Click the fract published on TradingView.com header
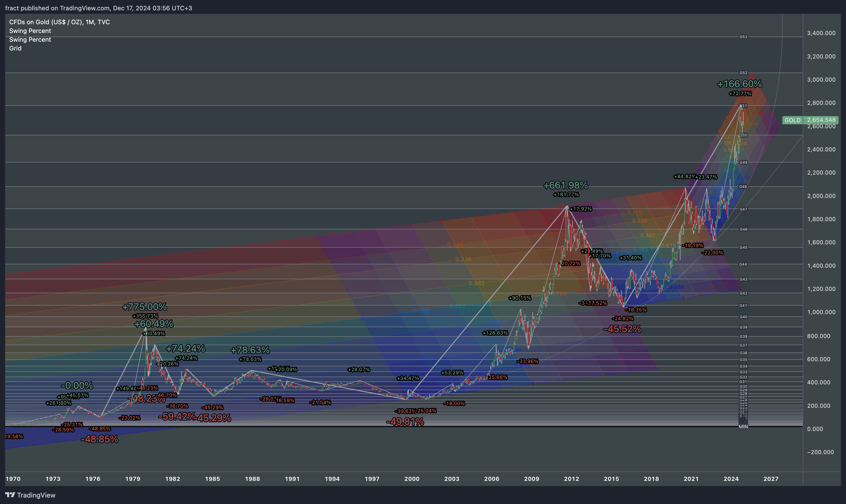 point(99,8)
